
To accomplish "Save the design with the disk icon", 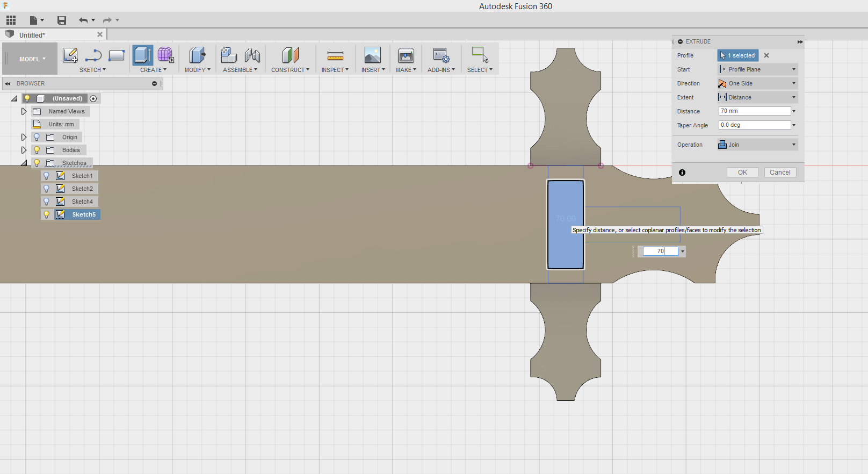I will [x=62, y=20].
